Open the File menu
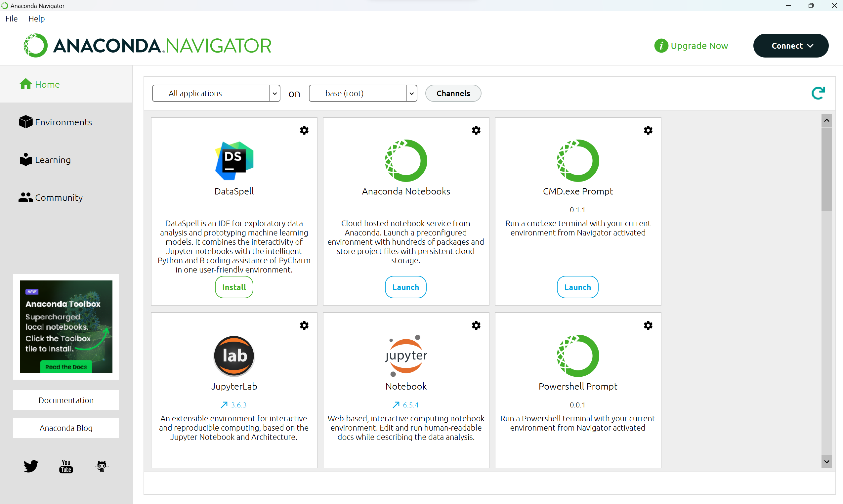Screen dimensions: 843x504 [11, 19]
